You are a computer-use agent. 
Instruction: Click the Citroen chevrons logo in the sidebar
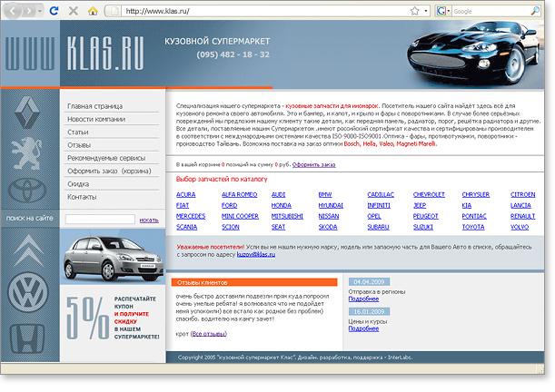[28, 250]
